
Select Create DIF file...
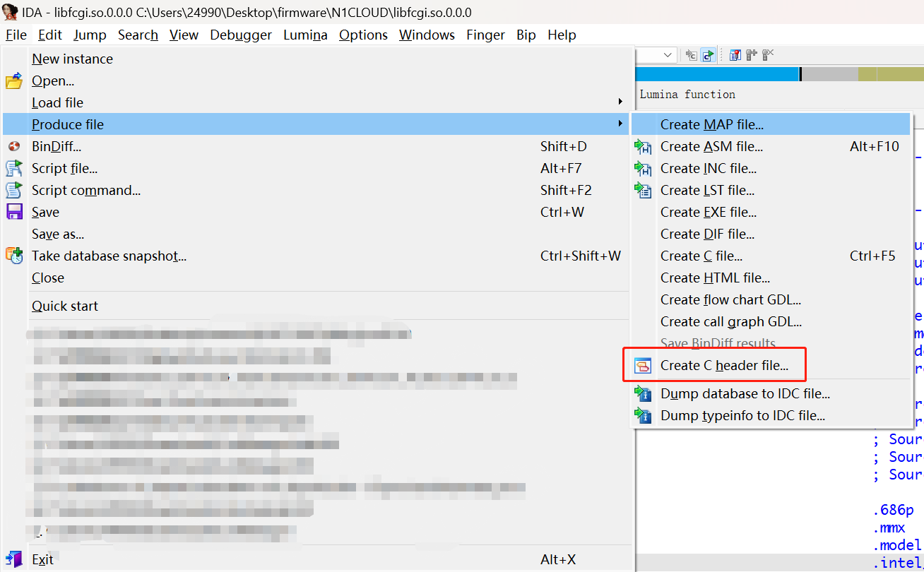tap(771, 234)
